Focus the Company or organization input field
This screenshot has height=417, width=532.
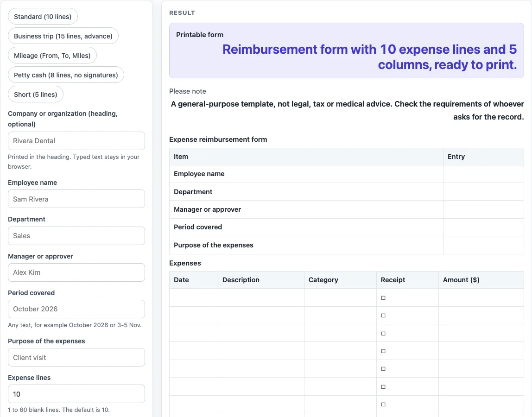(76, 141)
